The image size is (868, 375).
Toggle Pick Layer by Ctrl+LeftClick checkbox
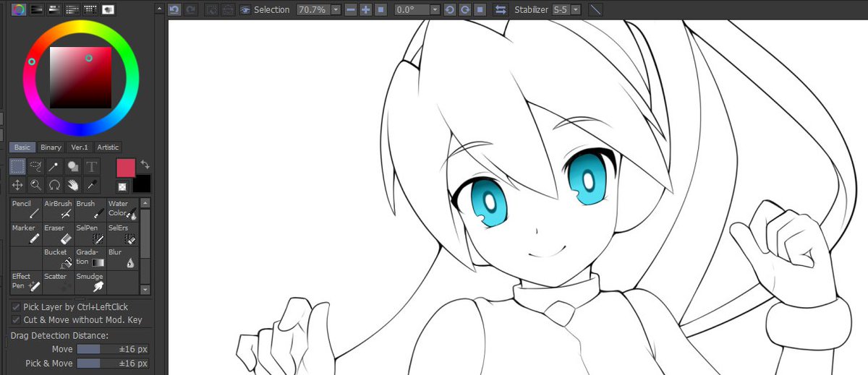(16, 307)
